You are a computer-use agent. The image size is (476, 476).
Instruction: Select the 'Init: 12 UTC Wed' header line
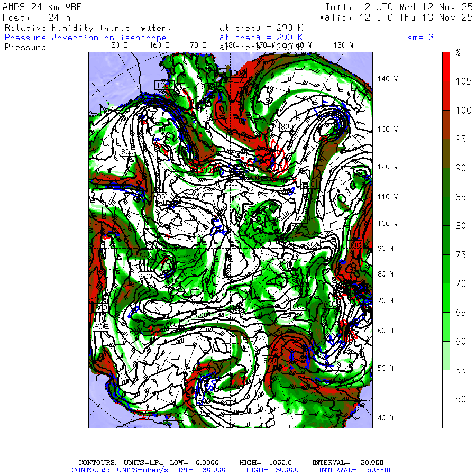399,7
